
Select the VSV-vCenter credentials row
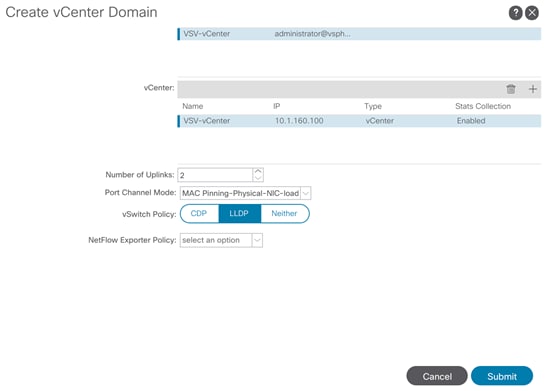click(x=359, y=34)
